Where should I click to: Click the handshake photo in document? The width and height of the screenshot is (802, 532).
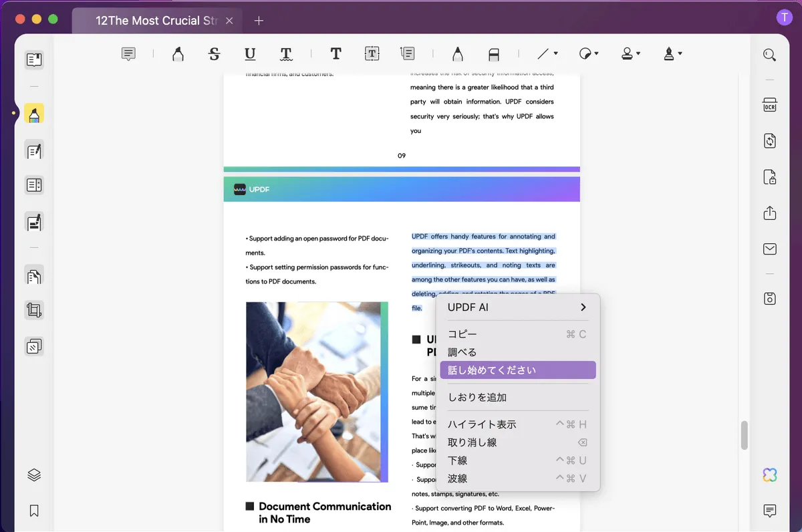pos(317,392)
